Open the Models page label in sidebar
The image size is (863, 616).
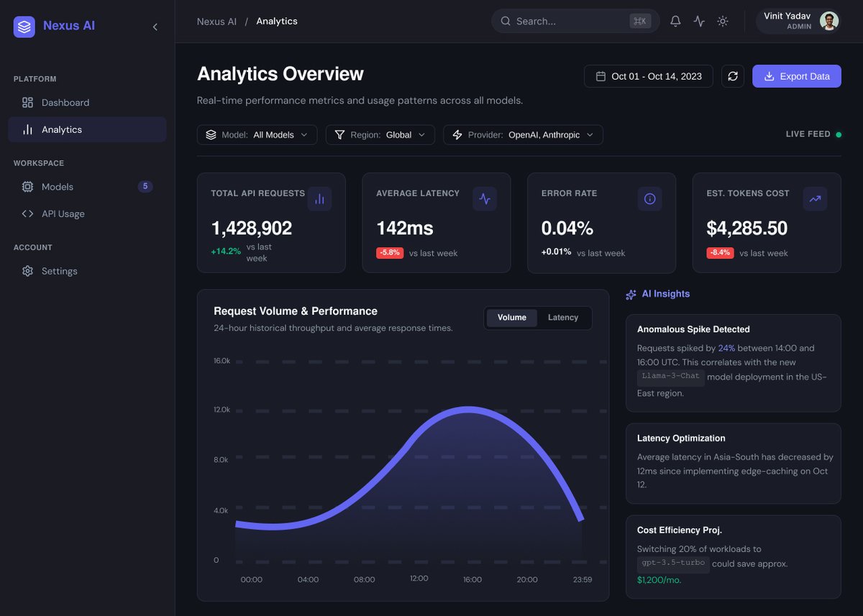pos(58,187)
